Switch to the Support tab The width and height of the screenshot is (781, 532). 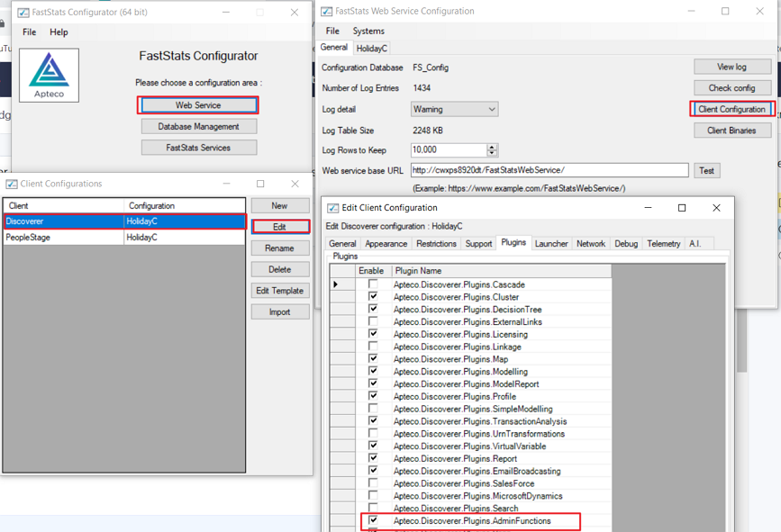pyautogui.click(x=478, y=243)
